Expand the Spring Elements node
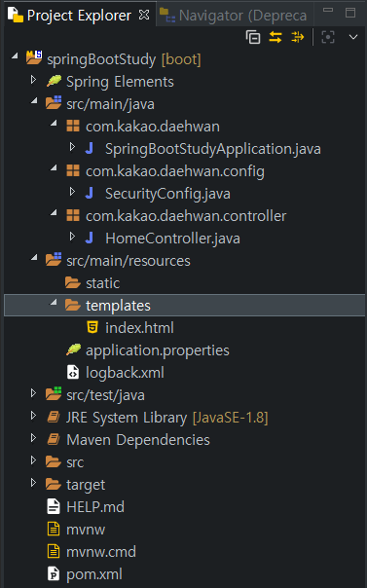Screen dimensions: 367x588 [33, 80]
